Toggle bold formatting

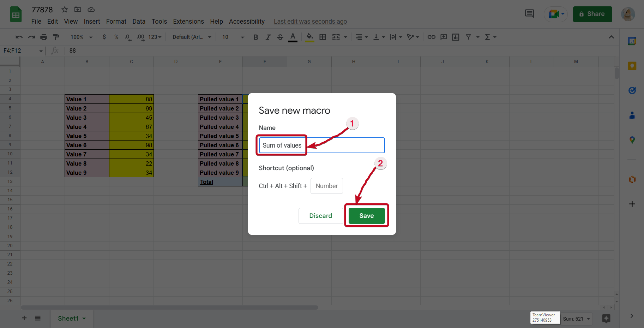255,37
